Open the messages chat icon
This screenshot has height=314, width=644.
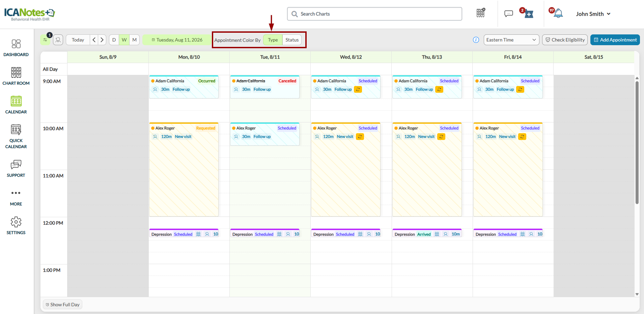click(508, 13)
